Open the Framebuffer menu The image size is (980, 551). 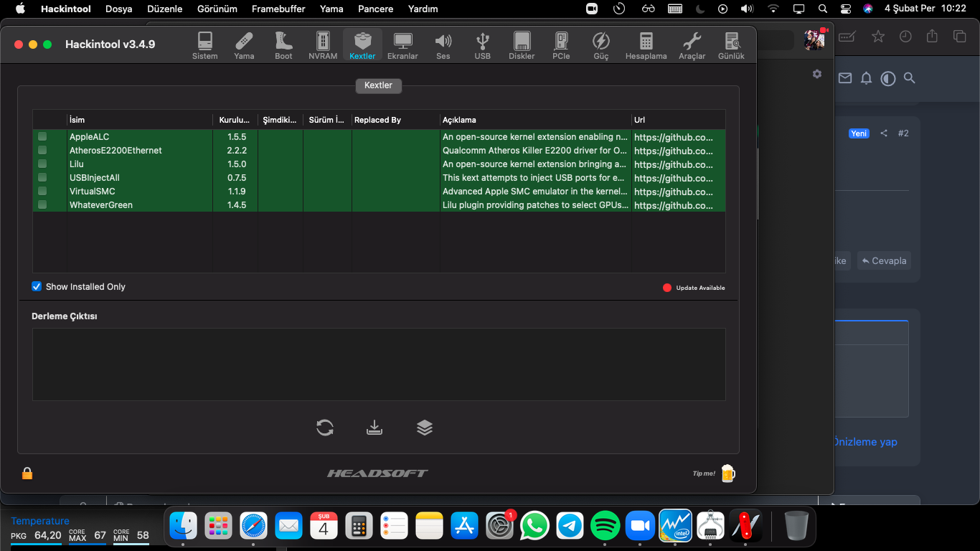(278, 9)
